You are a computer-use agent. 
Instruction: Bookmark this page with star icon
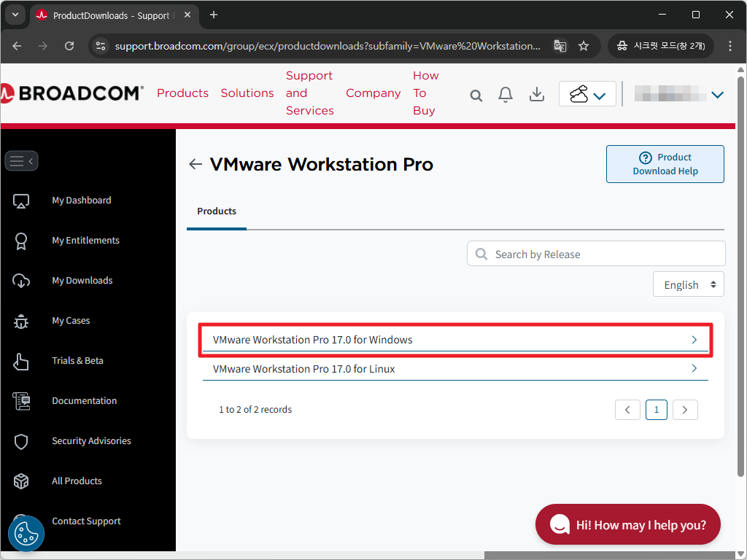[x=584, y=46]
